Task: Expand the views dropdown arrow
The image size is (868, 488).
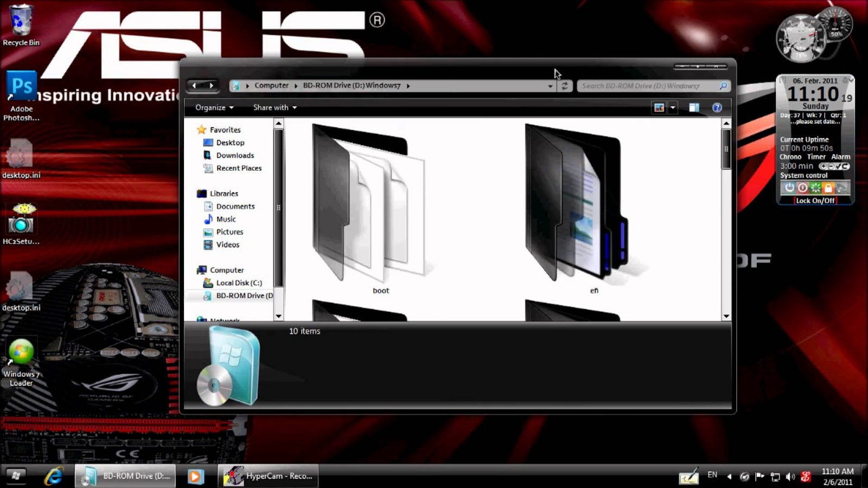Action: (673, 107)
